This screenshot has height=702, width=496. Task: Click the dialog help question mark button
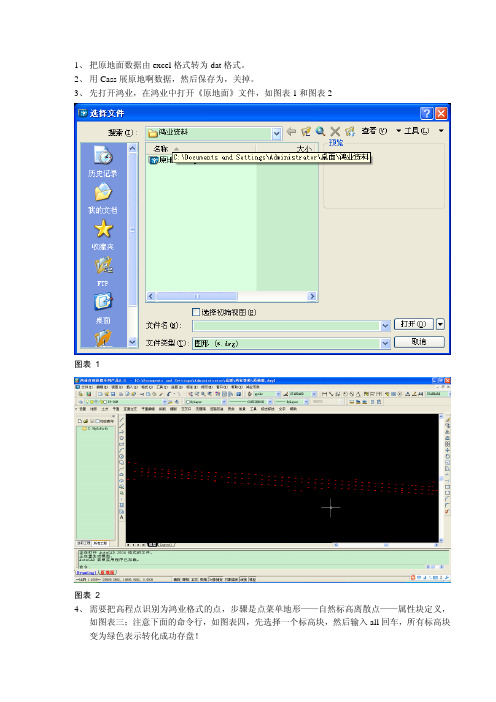[x=427, y=113]
